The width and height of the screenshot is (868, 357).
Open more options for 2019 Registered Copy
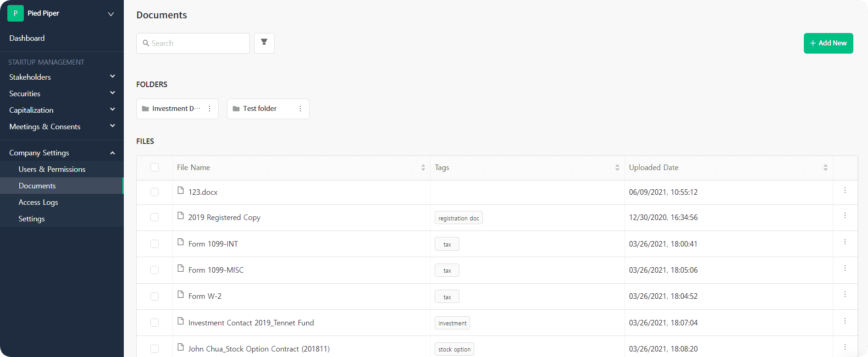(x=845, y=215)
